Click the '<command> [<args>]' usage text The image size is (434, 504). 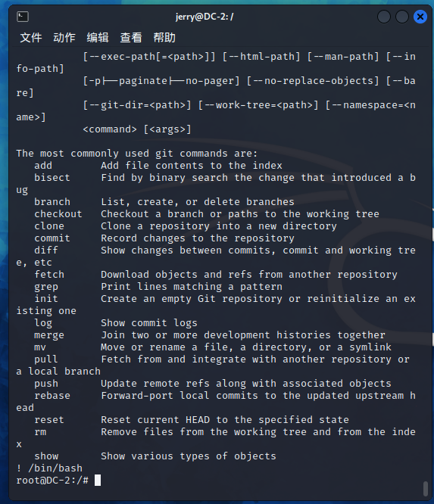coord(137,129)
